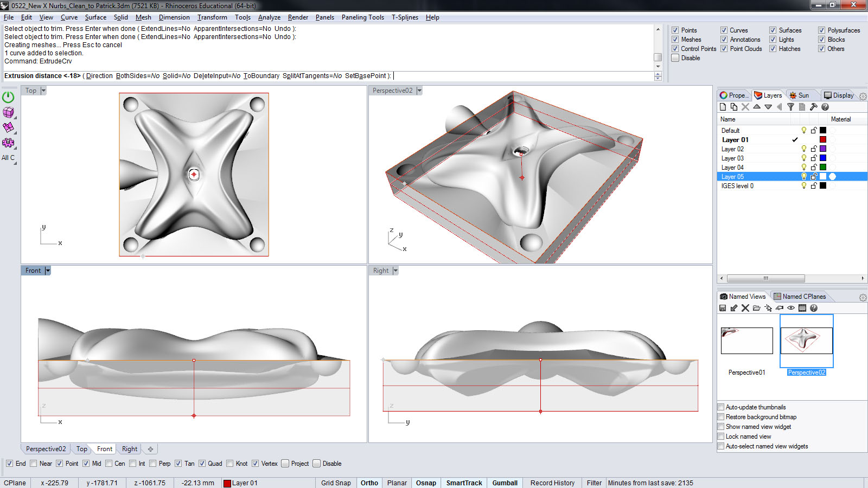Change Layer 01 red color swatch

click(823, 139)
